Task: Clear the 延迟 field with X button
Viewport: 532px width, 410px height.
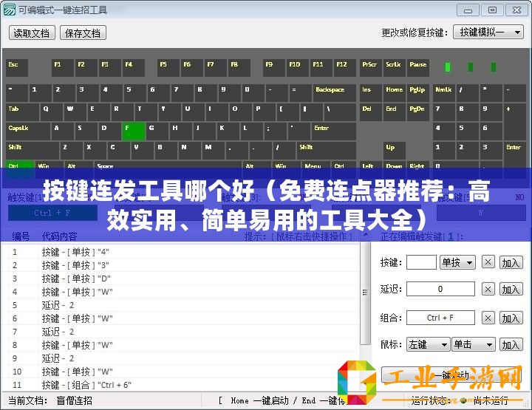Action: (x=488, y=290)
